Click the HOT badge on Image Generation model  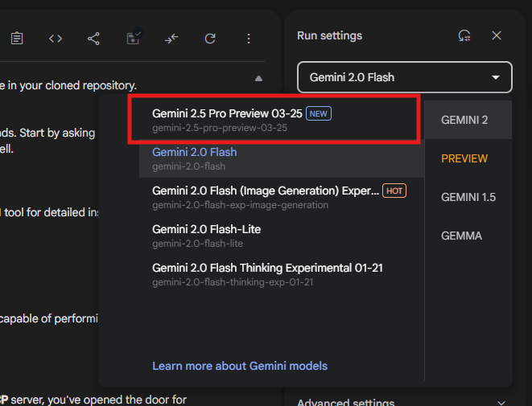(394, 191)
